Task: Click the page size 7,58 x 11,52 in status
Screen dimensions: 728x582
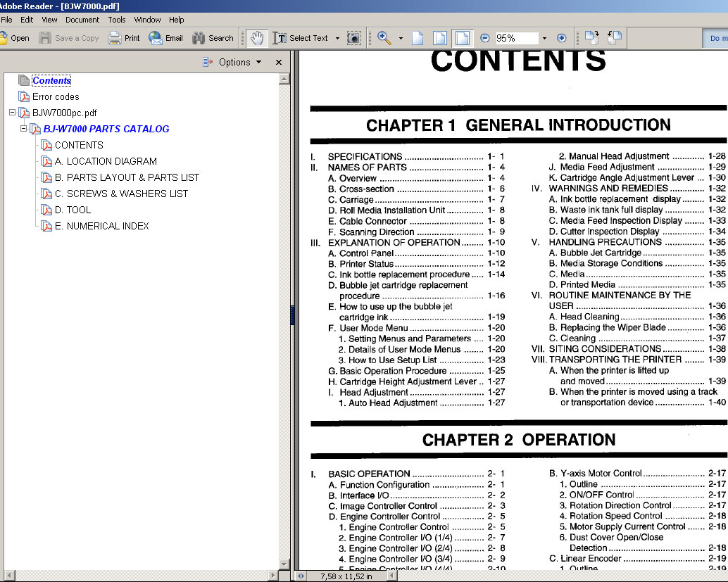Action: point(346,576)
